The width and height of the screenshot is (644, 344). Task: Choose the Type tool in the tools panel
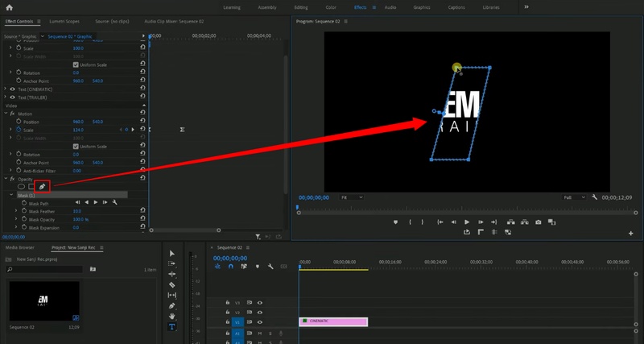click(172, 327)
